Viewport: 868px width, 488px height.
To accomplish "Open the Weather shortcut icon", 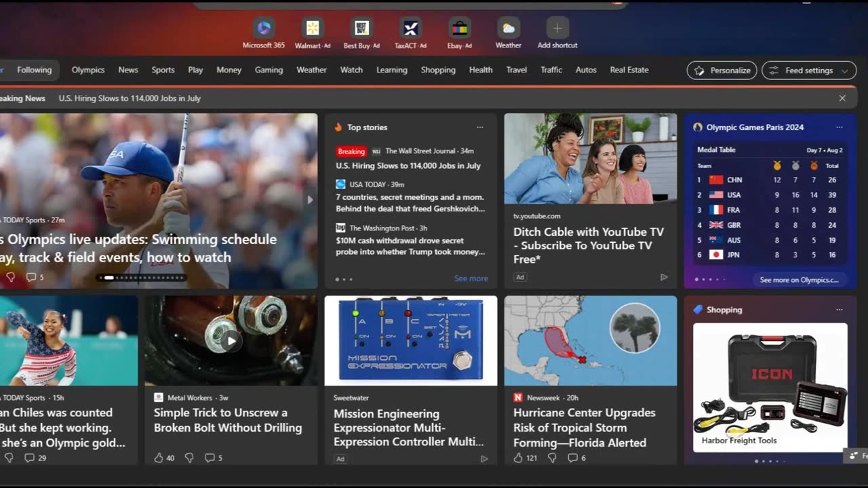I will point(508,28).
